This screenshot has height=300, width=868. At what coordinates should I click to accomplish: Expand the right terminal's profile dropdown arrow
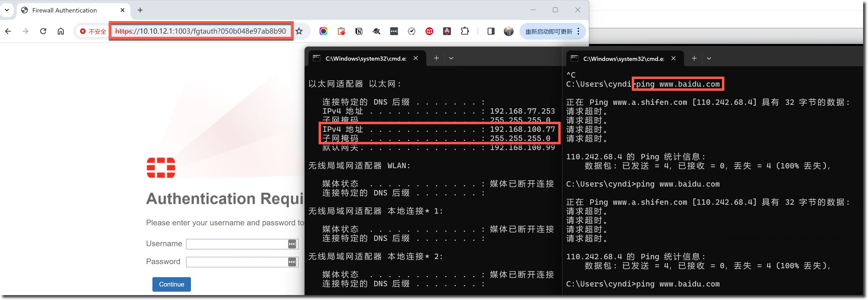click(709, 58)
